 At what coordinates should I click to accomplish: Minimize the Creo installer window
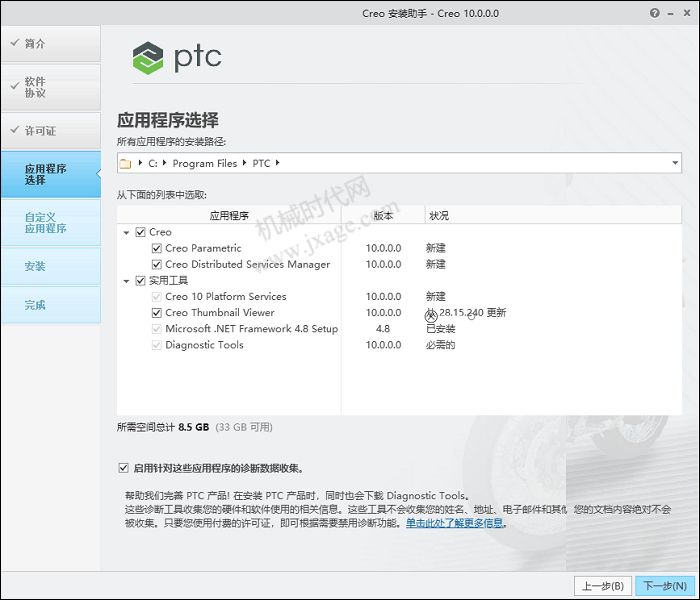[671, 14]
